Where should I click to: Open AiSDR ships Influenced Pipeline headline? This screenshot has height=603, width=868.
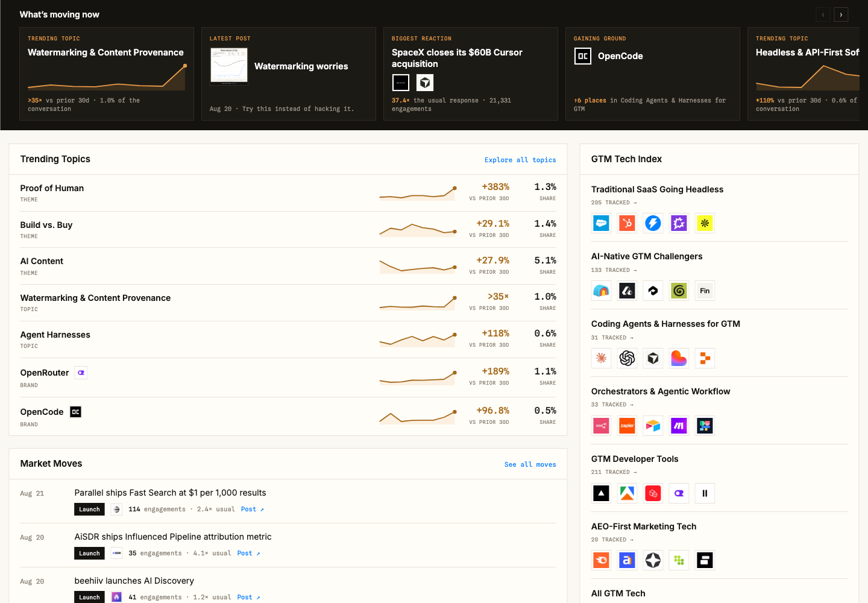173,537
